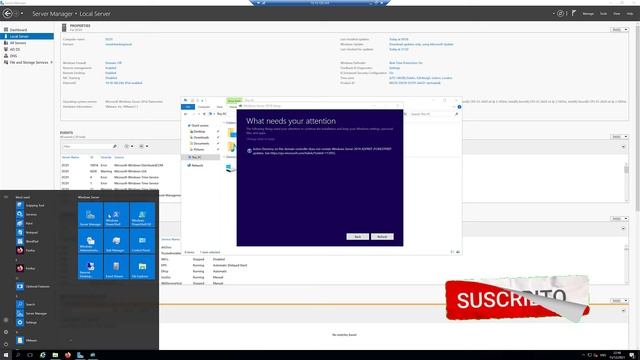Open the Control Panel tile
The width and height of the screenshot is (640, 360).
click(142, 241)
